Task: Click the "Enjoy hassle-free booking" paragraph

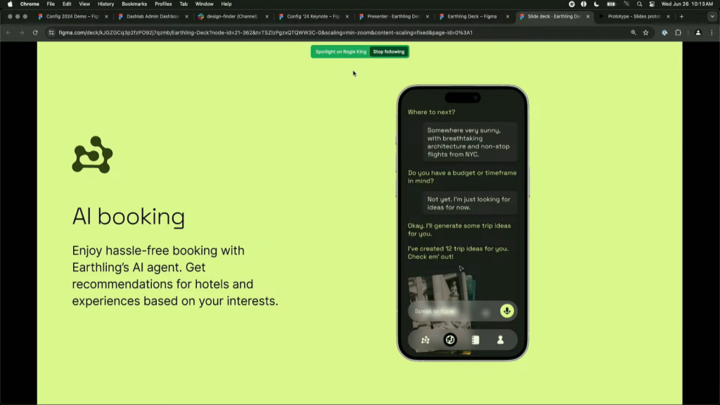Action: (x=175, y=276)
